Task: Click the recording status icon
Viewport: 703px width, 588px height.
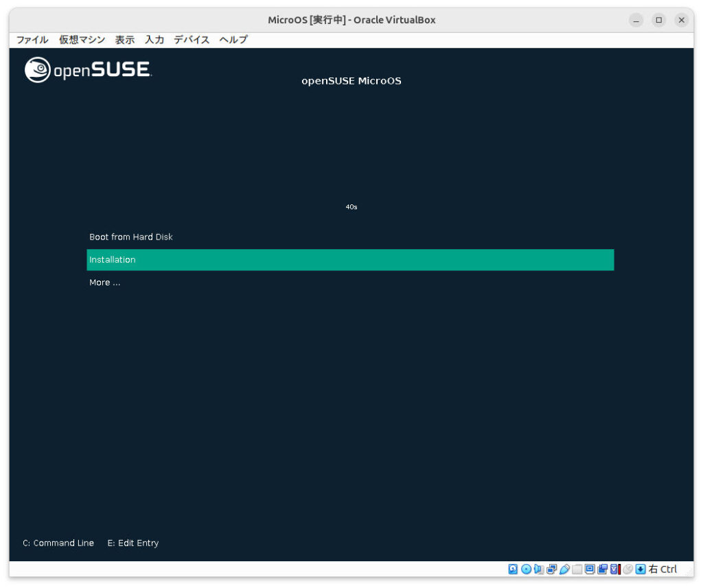Action: (603, 569)
